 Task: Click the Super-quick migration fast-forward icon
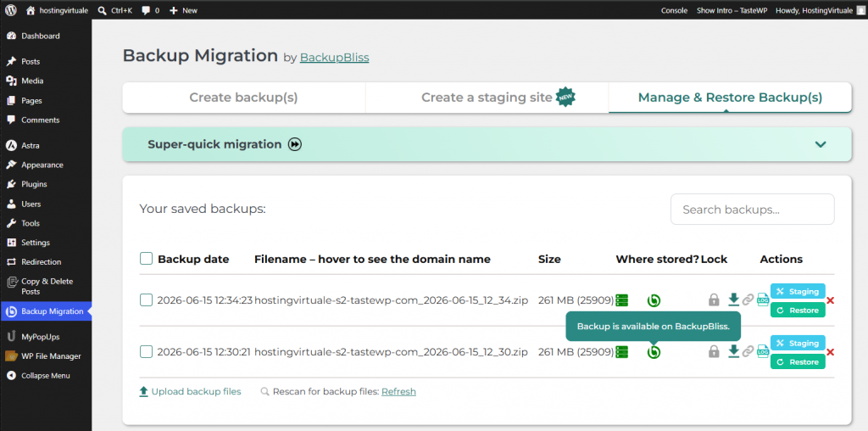(295, 144)
